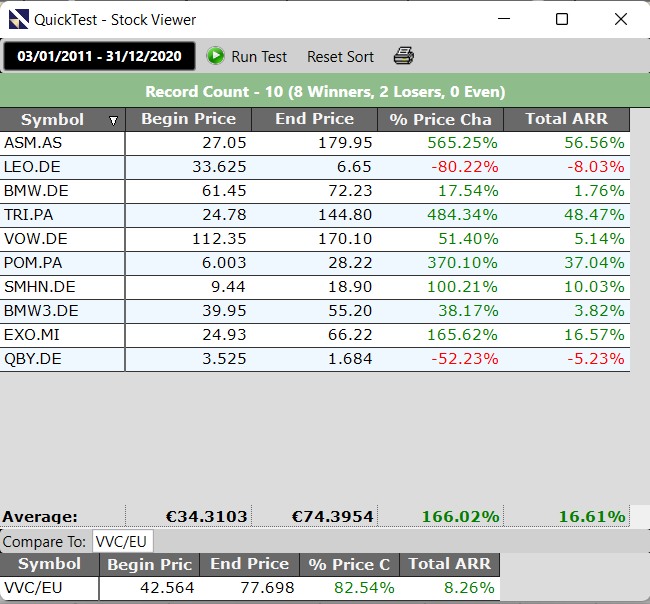Click the Run Test label
650x604 pixels.
coord(259,57)
